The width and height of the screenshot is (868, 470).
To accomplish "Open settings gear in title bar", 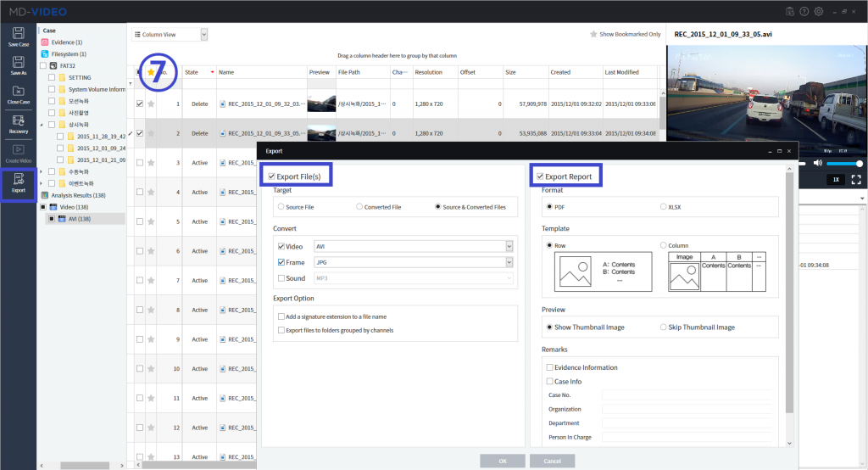I will click(819, 11).
